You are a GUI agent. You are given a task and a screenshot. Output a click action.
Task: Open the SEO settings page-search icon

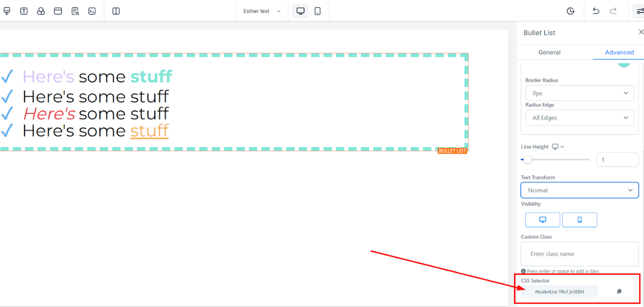[75, 11]
